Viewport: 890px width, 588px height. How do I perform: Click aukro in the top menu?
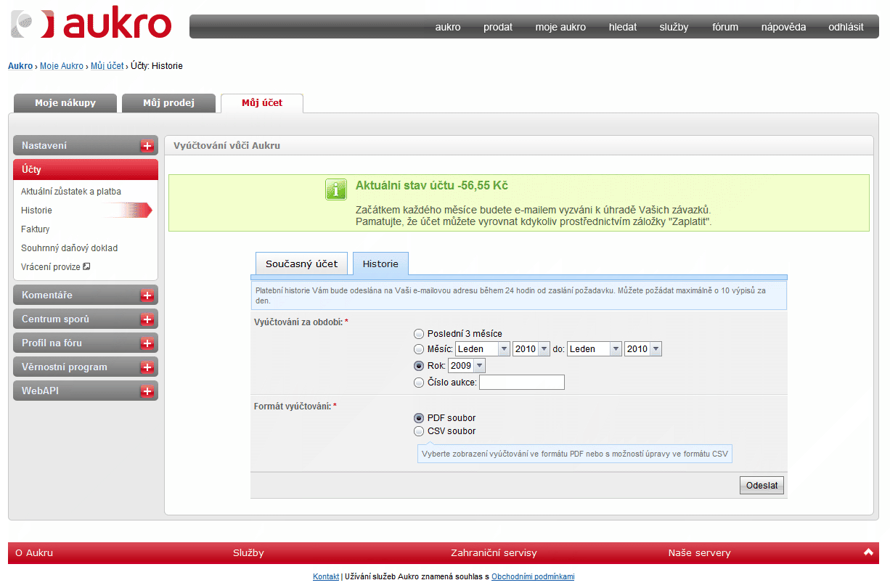coord(448,27)
